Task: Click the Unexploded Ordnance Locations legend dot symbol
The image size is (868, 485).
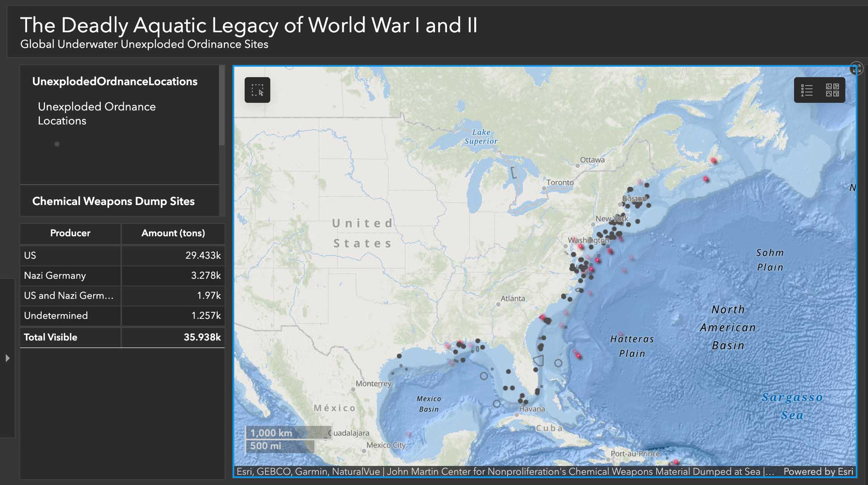Action: click(57, 144)
